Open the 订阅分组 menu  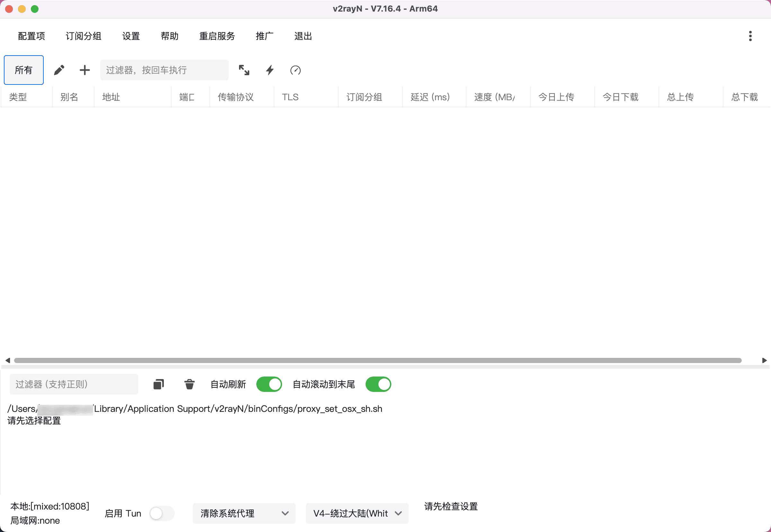point(83,36)
